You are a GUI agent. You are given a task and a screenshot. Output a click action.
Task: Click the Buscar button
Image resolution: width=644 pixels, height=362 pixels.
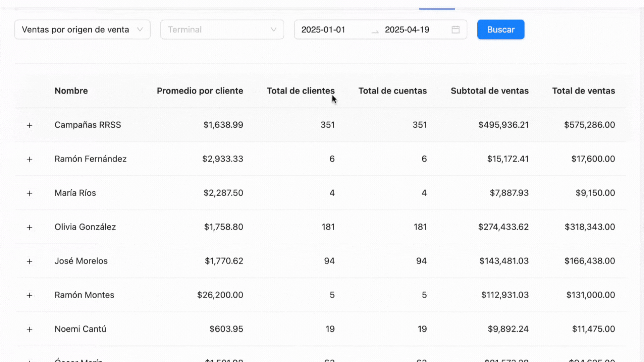[x=500, y=29]
